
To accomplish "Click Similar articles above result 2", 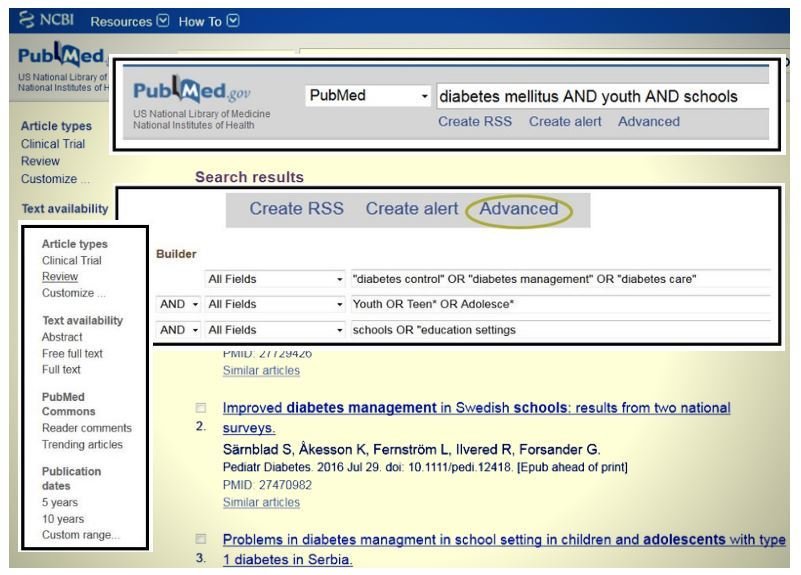I will [261, 370].
